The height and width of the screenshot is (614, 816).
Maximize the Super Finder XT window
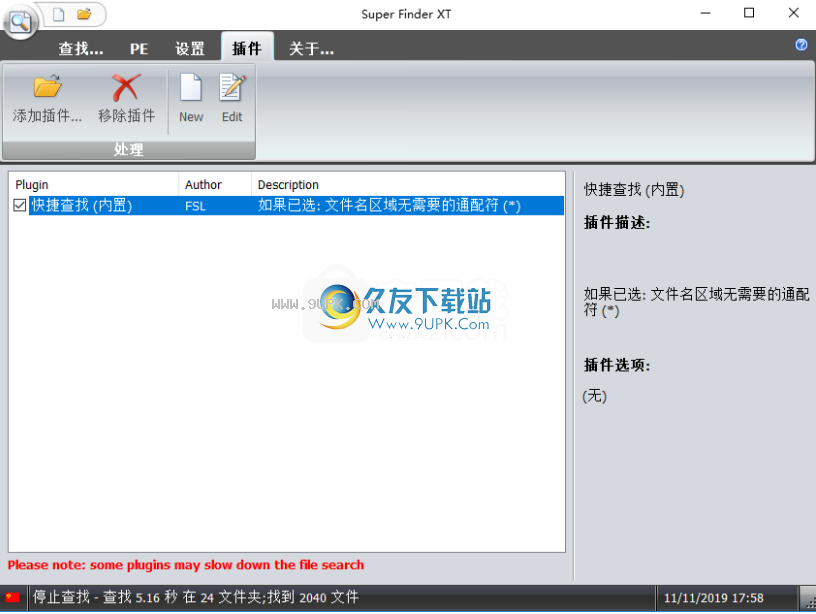tap(749, 13)
